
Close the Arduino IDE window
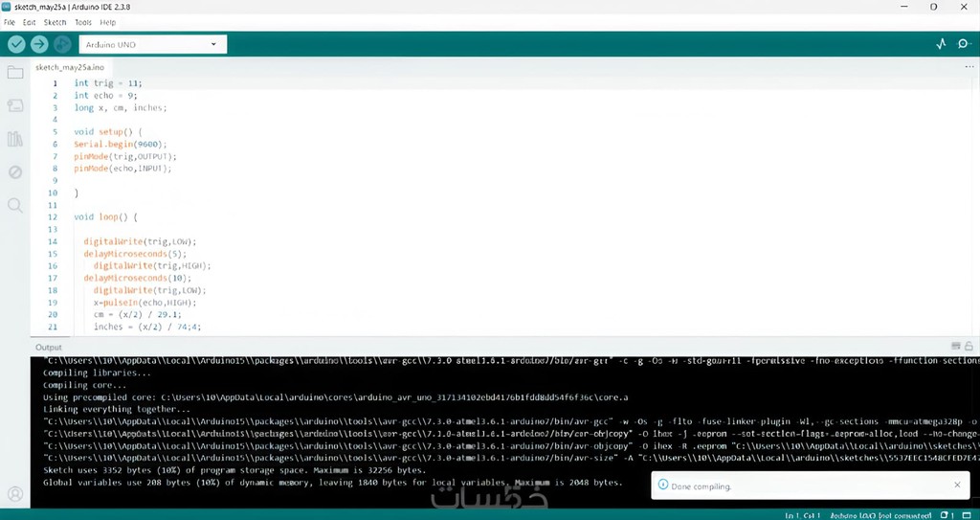click(x=964, y=7)
